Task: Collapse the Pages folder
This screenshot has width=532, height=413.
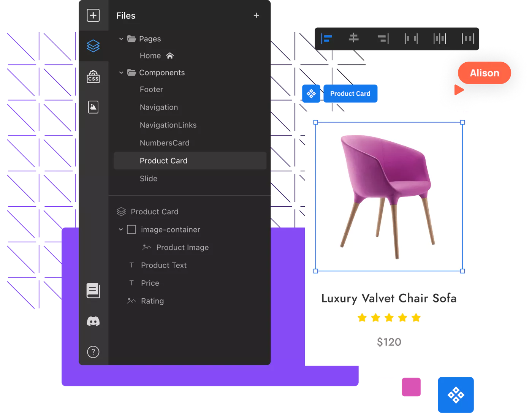Action: [121, 39]
